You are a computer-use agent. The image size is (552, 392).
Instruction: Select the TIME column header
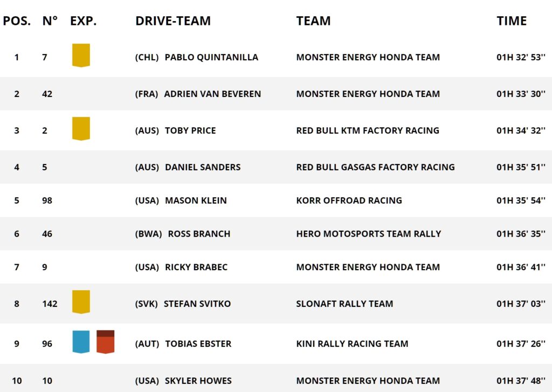[512, 21]
